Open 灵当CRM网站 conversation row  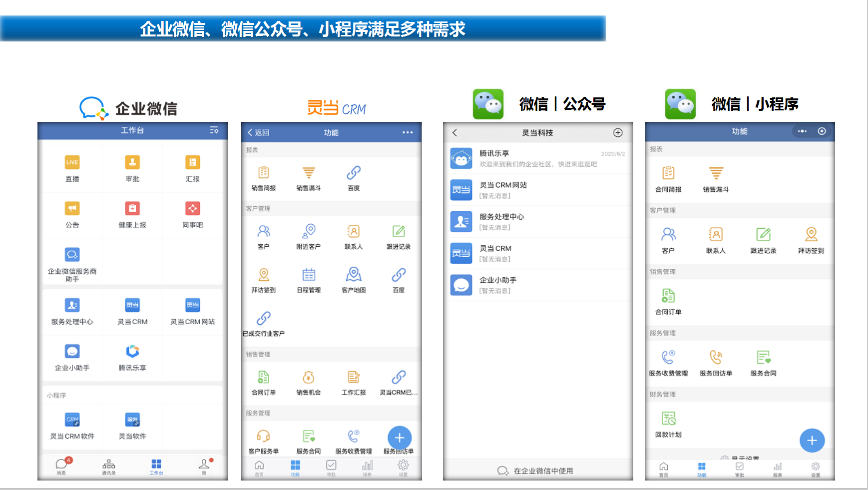(x=538, y=190)
